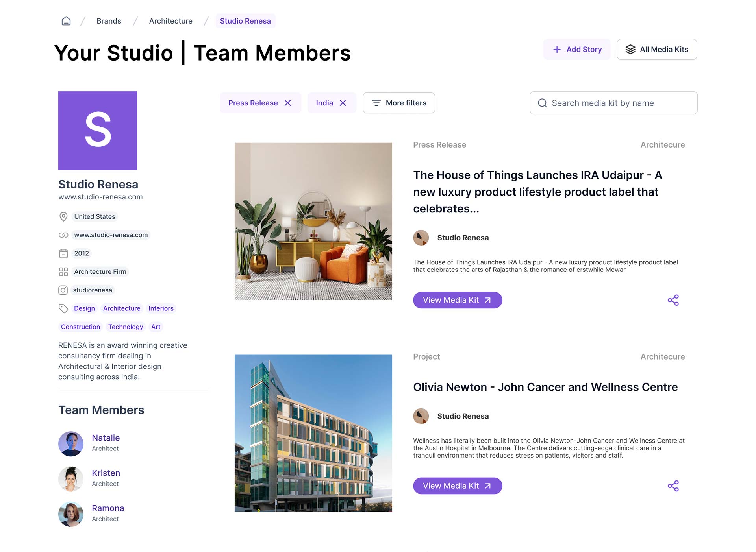The image size is (756, 552).
Task: Select the Architecture breadcrumb item
Action: tap(170, 21)
